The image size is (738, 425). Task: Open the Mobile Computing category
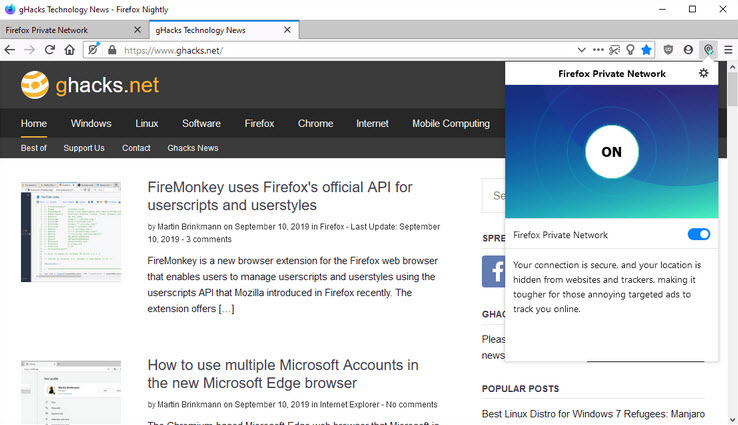click(451, 123)
